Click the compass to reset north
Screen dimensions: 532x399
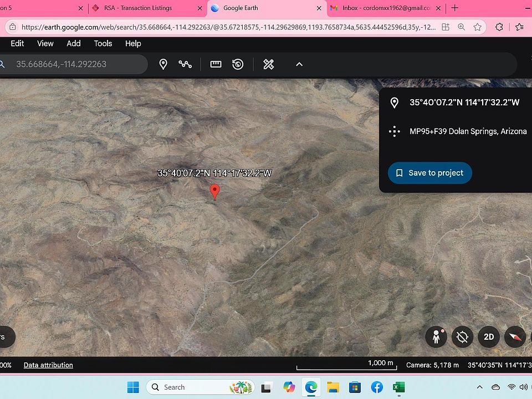515,337
